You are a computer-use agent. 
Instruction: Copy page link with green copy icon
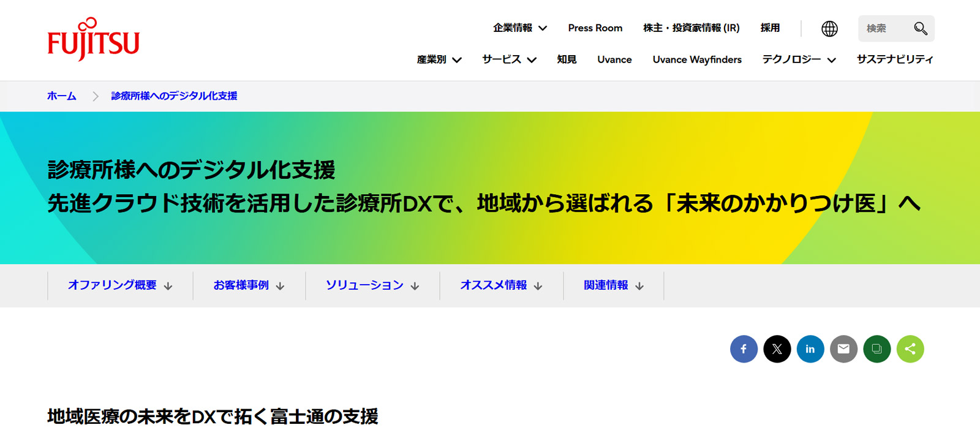876,349
